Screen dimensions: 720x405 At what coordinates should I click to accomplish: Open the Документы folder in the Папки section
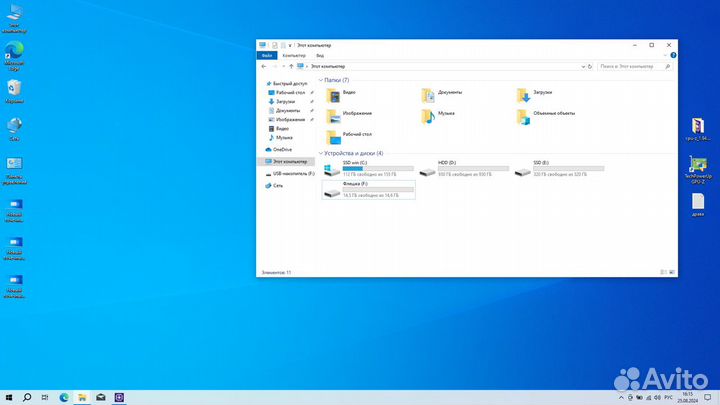click(442, 96)
